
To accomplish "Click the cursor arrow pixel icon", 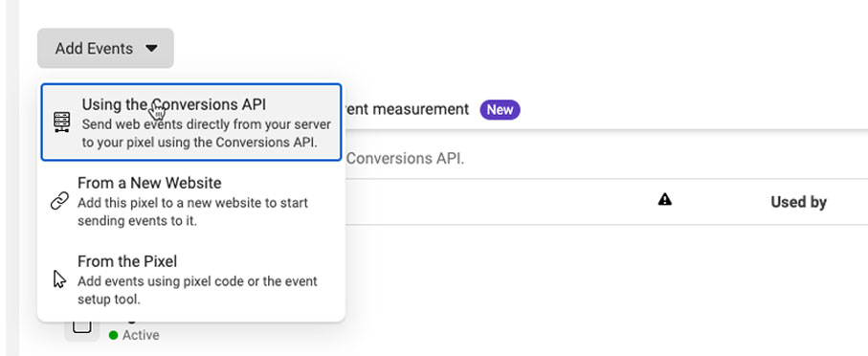I will pos(59,279).
